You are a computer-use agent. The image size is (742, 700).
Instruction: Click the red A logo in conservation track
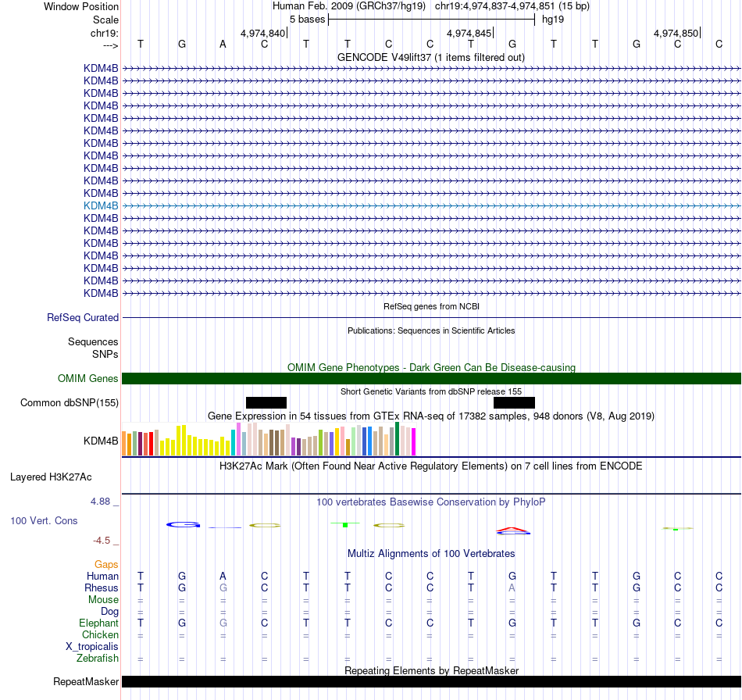pos(513,530)
